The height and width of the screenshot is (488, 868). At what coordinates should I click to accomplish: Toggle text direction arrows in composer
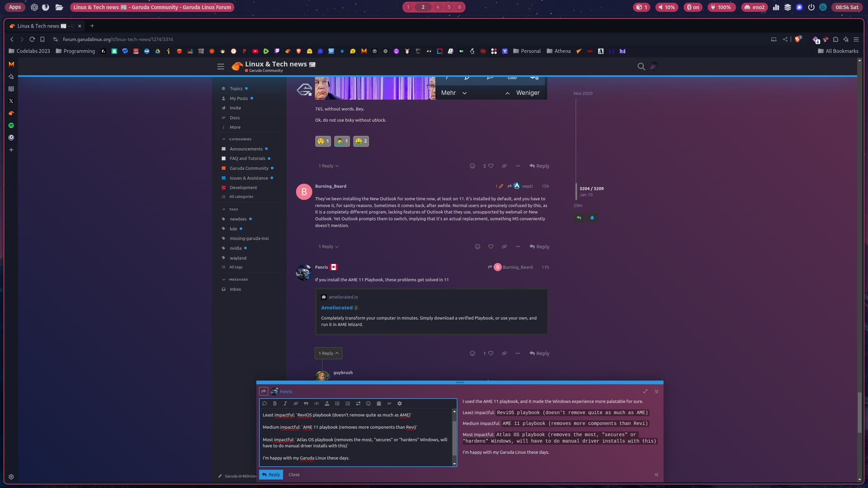point(358,404)
